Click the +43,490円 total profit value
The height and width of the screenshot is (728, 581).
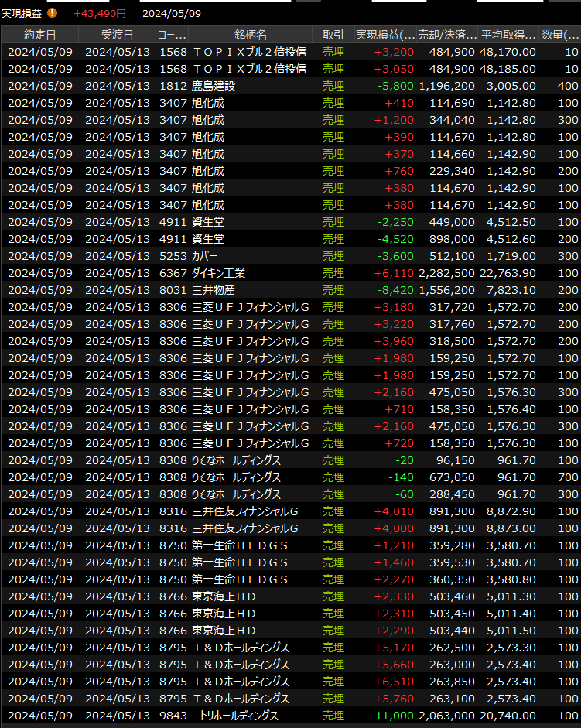pyautogui.click(x=100, y=13)
